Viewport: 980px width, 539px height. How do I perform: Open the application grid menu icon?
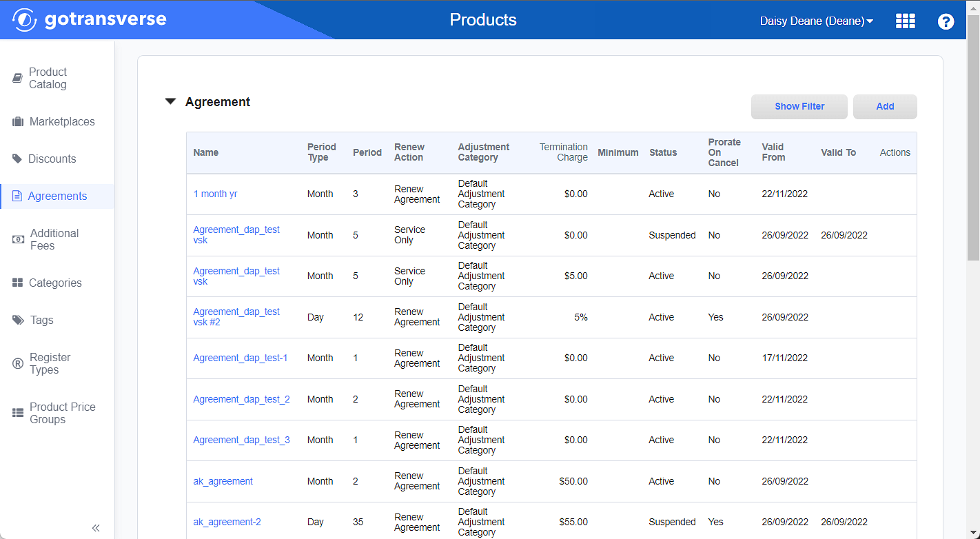(x=906, y=21)
